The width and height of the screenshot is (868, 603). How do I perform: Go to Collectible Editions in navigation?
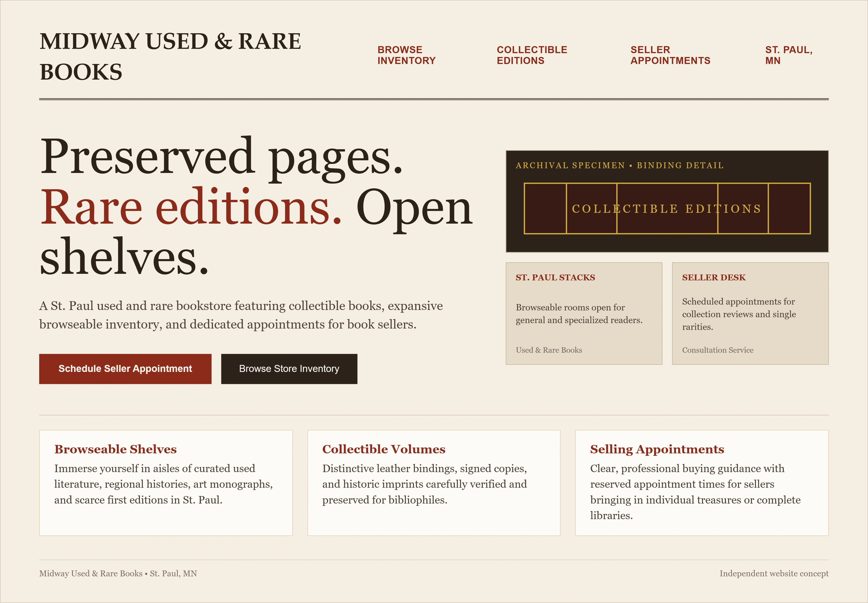(532, 55)
